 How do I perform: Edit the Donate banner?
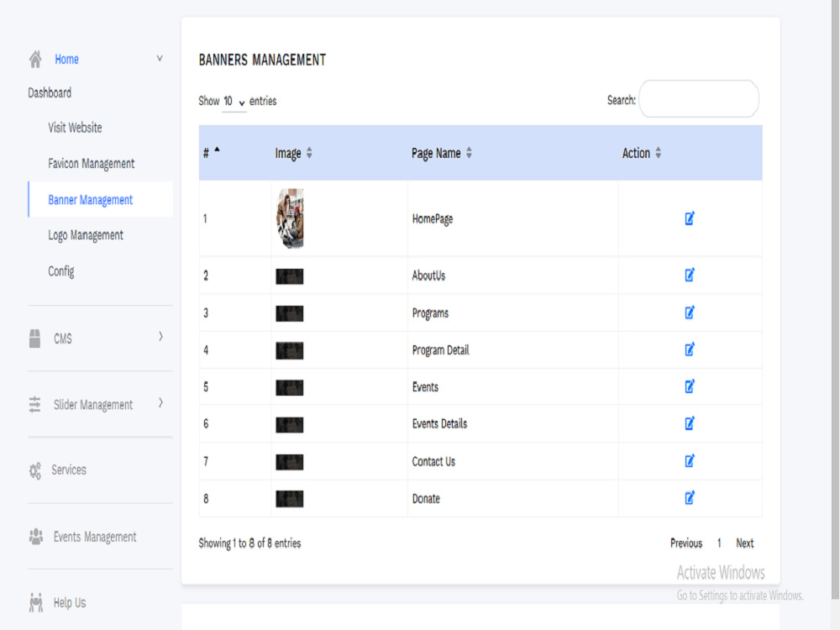click(x=690, y=497)
